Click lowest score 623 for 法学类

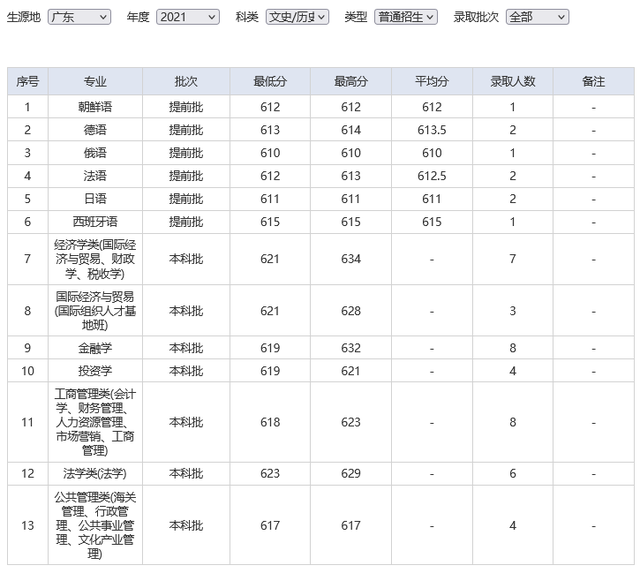[x=270, y=473]
